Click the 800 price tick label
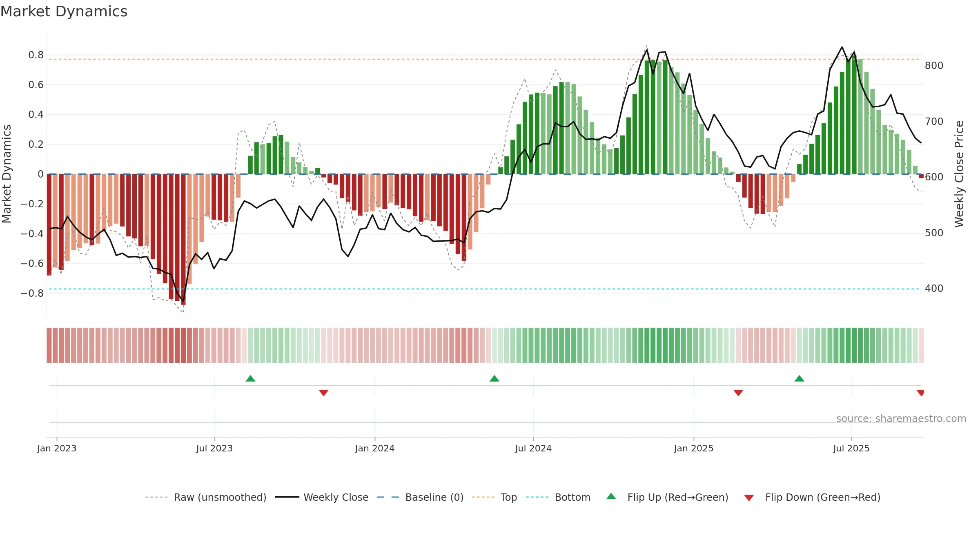 [x=934, y=66]
